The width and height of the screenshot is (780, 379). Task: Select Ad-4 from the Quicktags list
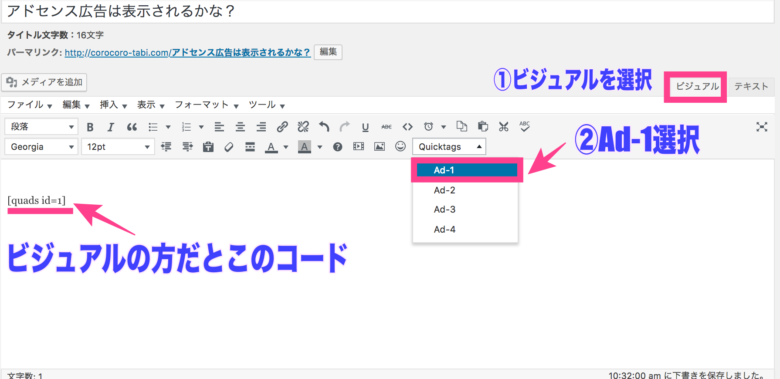click(x=465, y=229)
